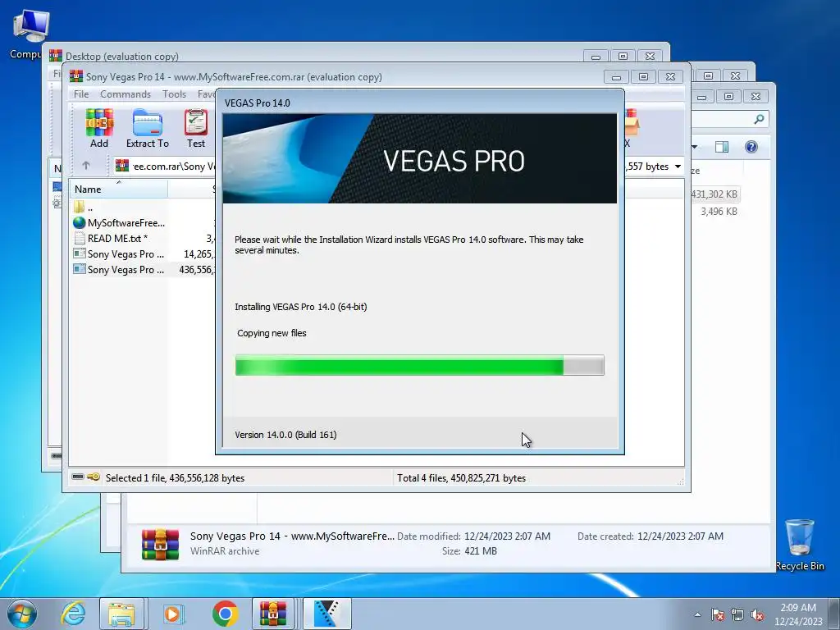840x630 pixels.
Task: Open Windows Media Player from taskbar
Action: (173, 614)
